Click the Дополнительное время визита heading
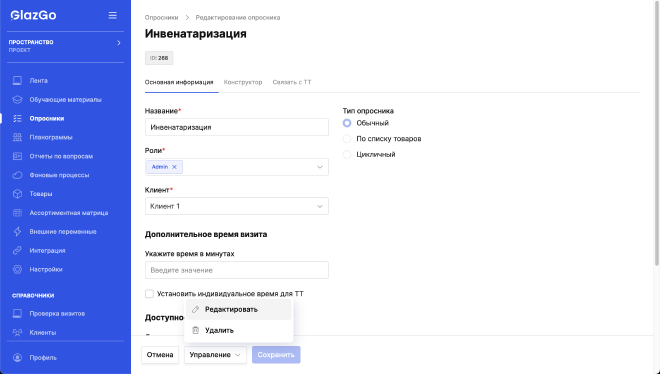Viewport: 660px width, 374px height. [x=206, y=234]
